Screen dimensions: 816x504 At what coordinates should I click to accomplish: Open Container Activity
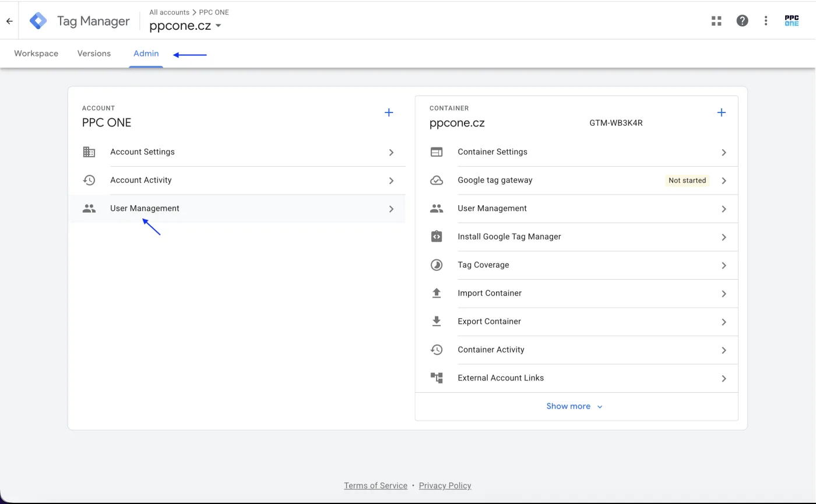click(x=577, y=350)
